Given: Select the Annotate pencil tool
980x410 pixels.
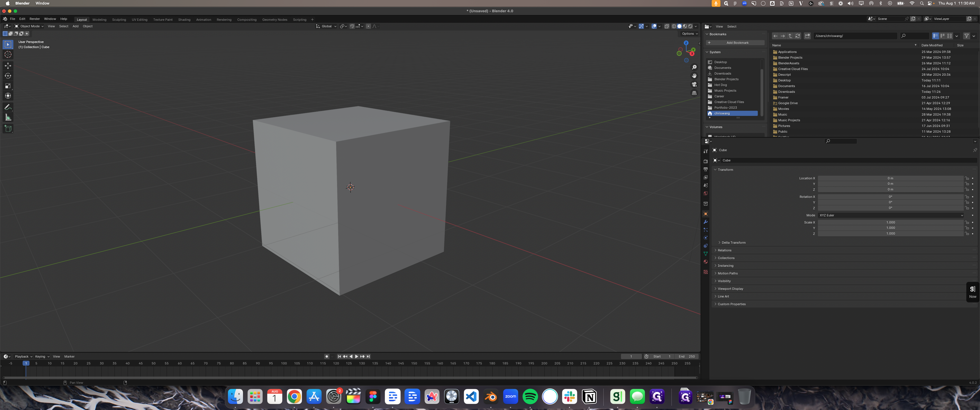Looking at the screenshot, I should tap(8, 107).
